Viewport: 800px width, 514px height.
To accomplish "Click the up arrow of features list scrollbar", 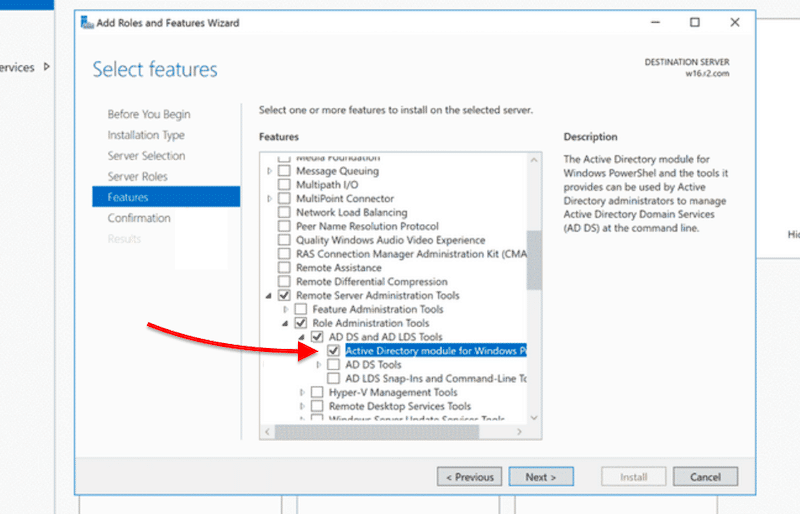I will pos(534,160).
